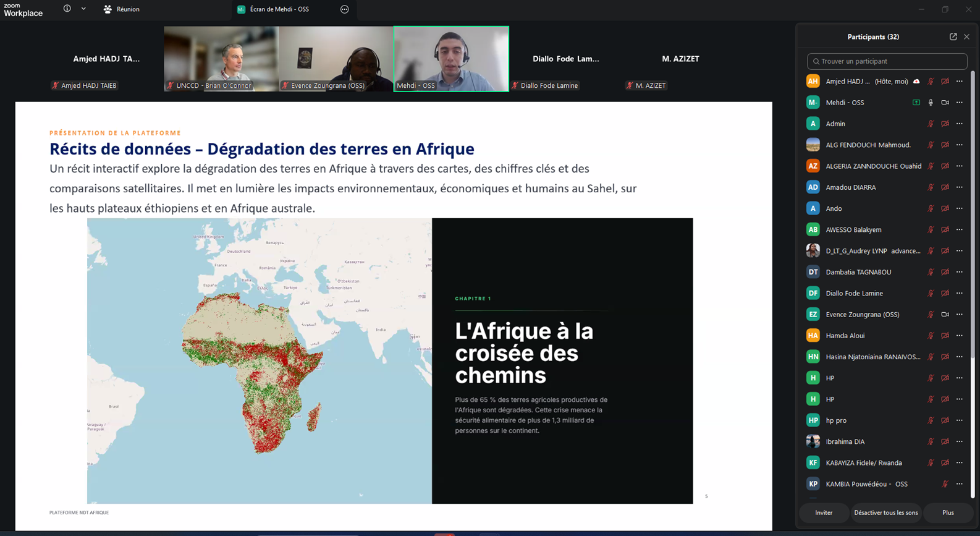Select the M. AZIZET video tile
980x536 pixels.
pos(680,59)
